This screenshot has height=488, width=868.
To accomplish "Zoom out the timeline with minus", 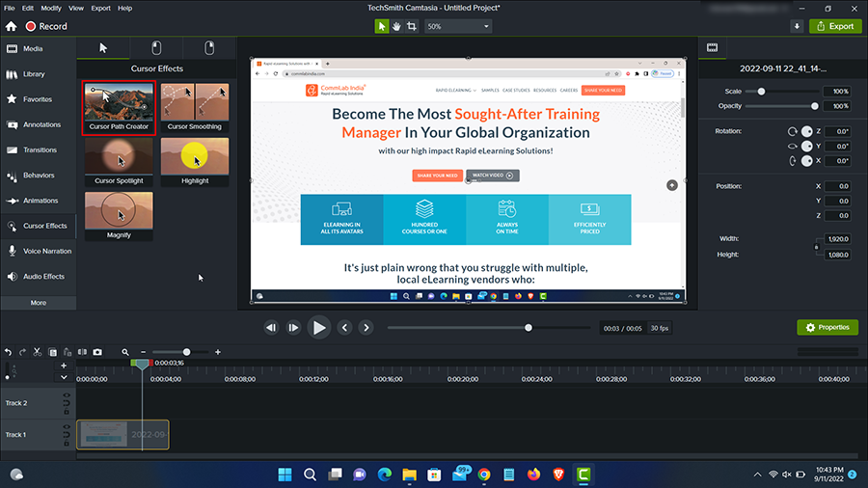I will (x=144, y=352).
